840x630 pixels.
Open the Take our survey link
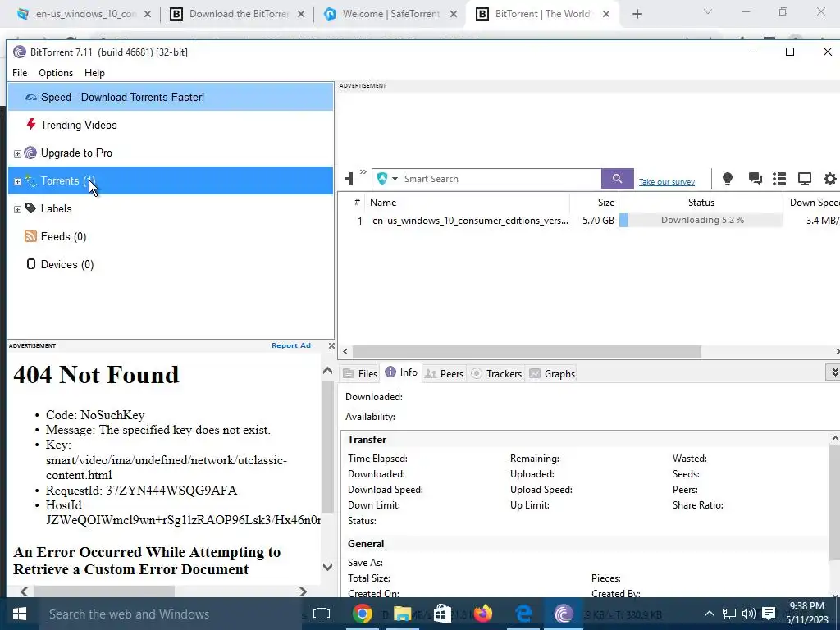[x=666, y=182]
